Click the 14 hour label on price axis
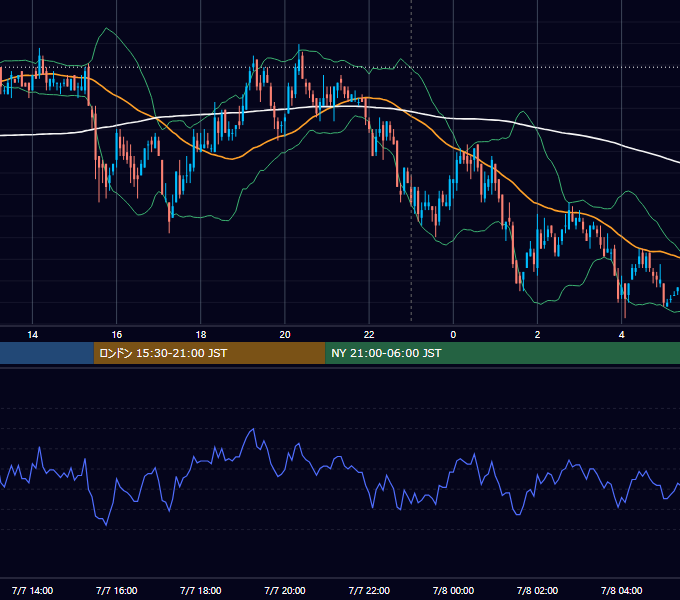 tap(33, 335)
